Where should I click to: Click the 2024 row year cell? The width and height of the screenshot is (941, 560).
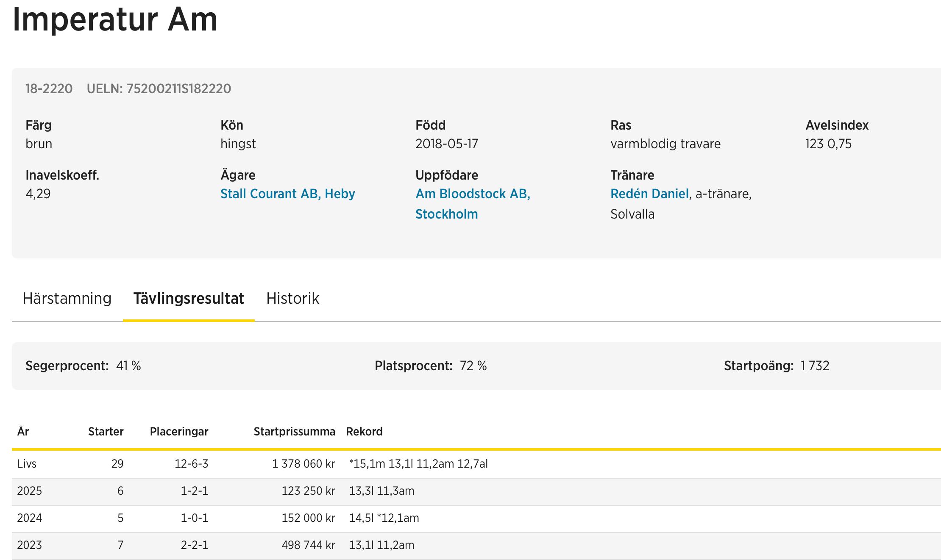click(29, 518)
